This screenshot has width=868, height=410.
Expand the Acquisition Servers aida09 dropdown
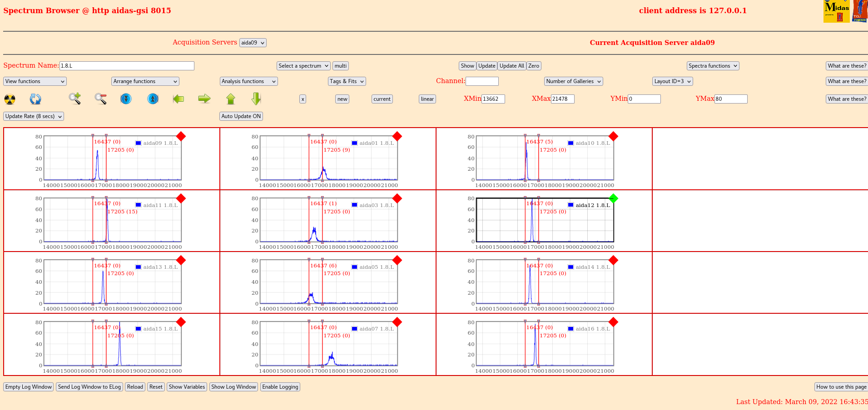pos(253,43)
